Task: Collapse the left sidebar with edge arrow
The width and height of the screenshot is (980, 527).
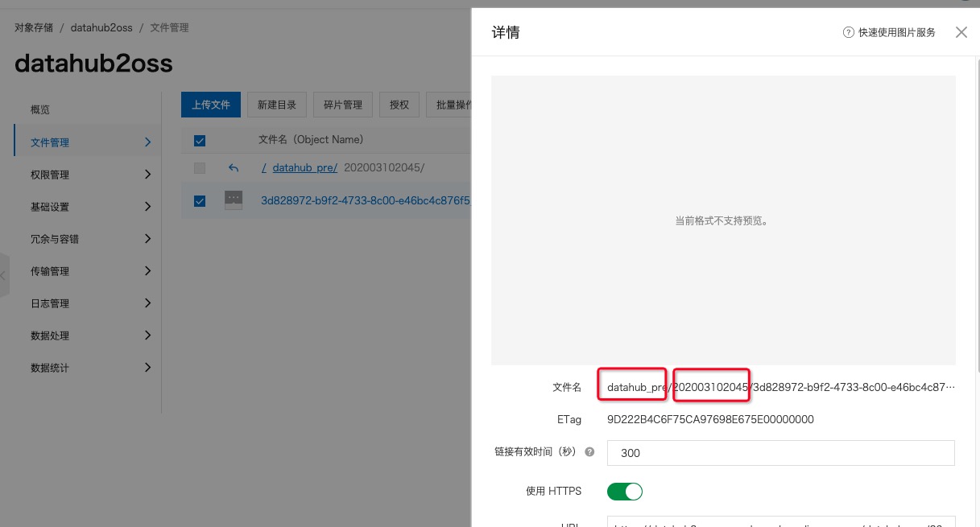Action: click(x=4, y=275)
